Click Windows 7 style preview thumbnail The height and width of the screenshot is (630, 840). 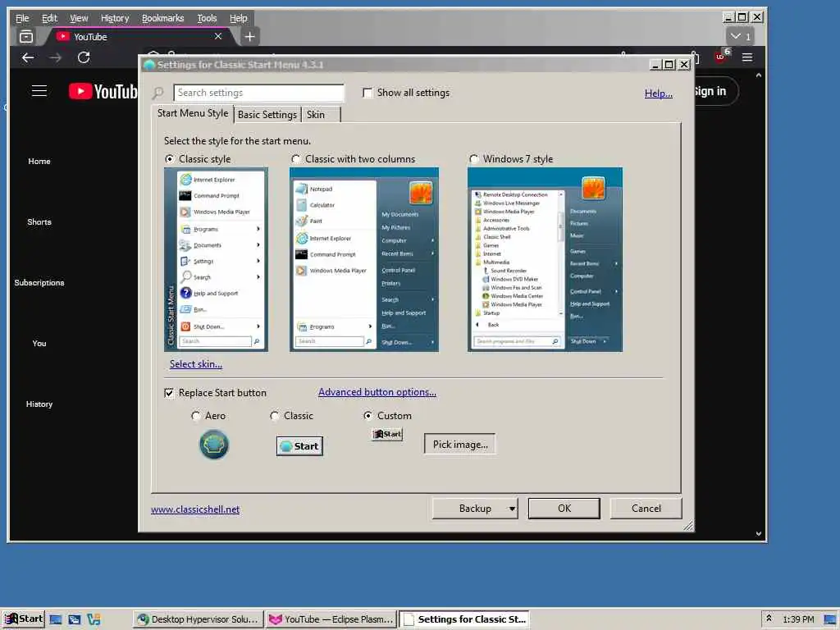tap(545, 260)
